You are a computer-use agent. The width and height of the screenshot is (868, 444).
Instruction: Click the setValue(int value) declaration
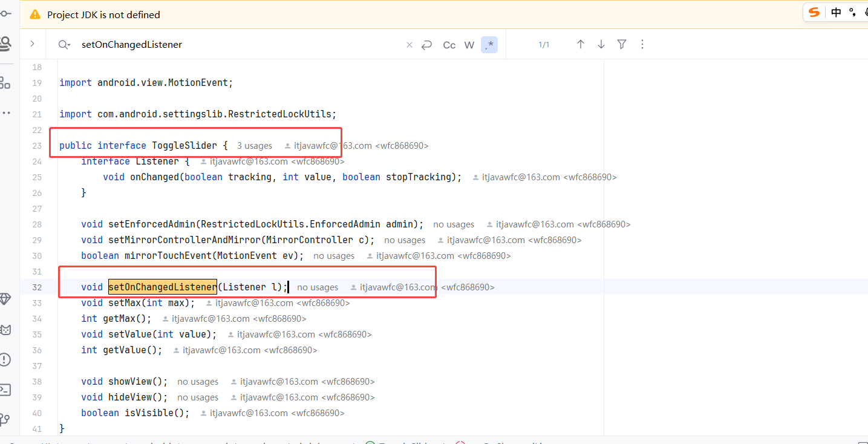point(149,334)
